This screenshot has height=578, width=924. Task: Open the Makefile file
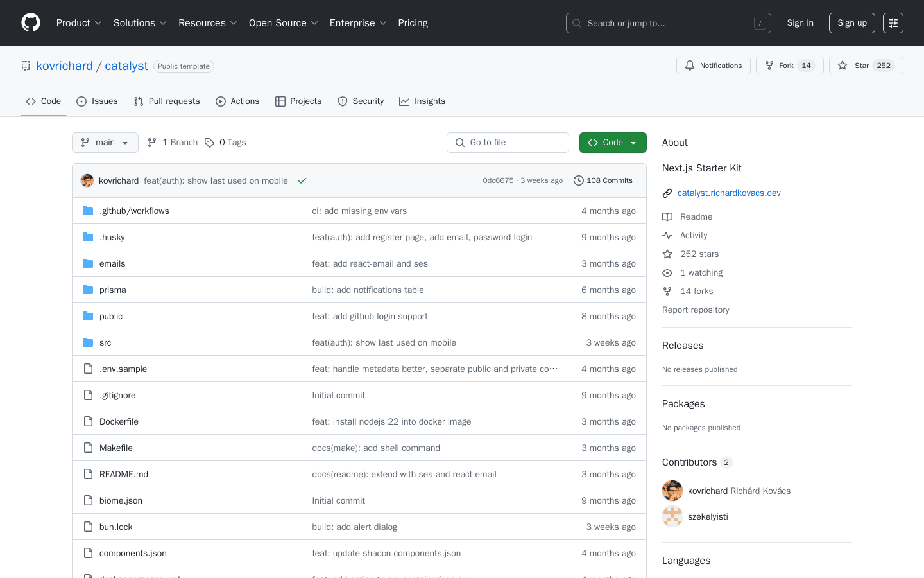116,448
